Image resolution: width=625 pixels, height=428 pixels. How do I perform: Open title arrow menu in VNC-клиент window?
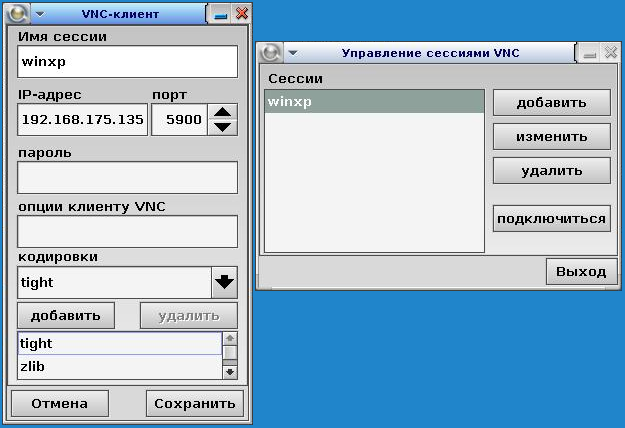[x=39, y=14]
